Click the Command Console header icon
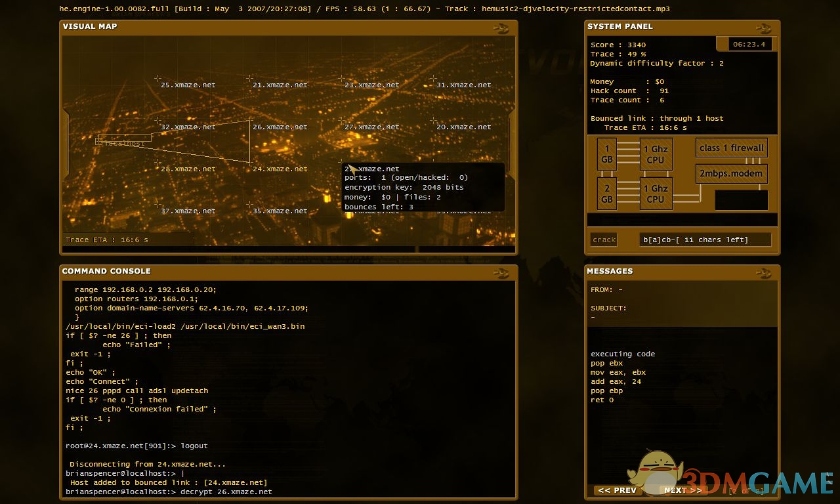 tap(501, 272)
